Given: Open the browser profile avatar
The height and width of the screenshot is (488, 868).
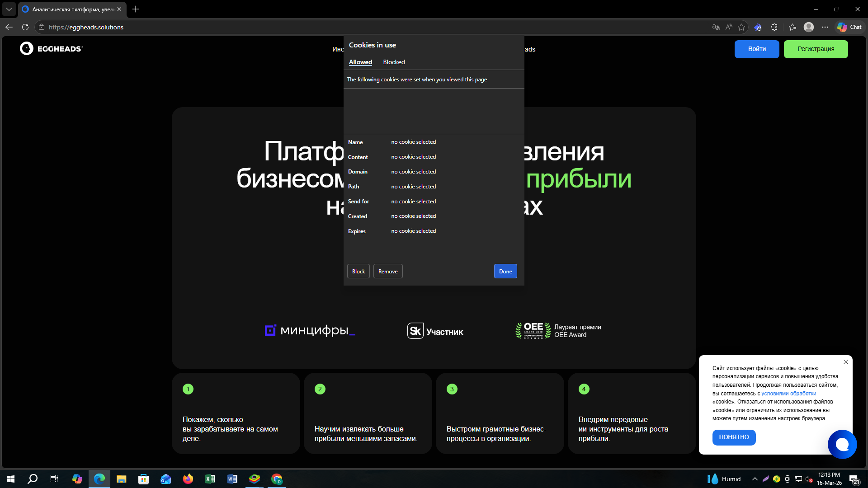Looking at the screenshot, I should [x=809, y=27].
